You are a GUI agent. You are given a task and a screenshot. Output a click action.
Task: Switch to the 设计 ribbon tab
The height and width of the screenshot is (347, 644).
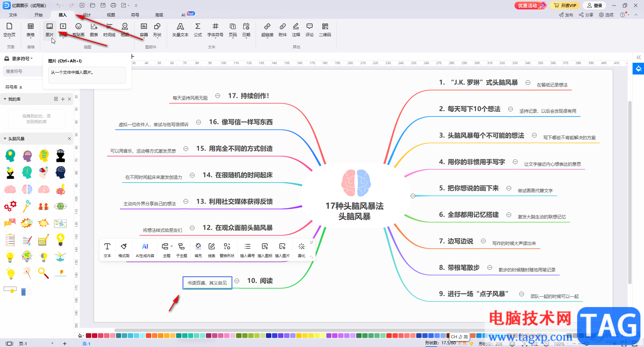point(87,15)
